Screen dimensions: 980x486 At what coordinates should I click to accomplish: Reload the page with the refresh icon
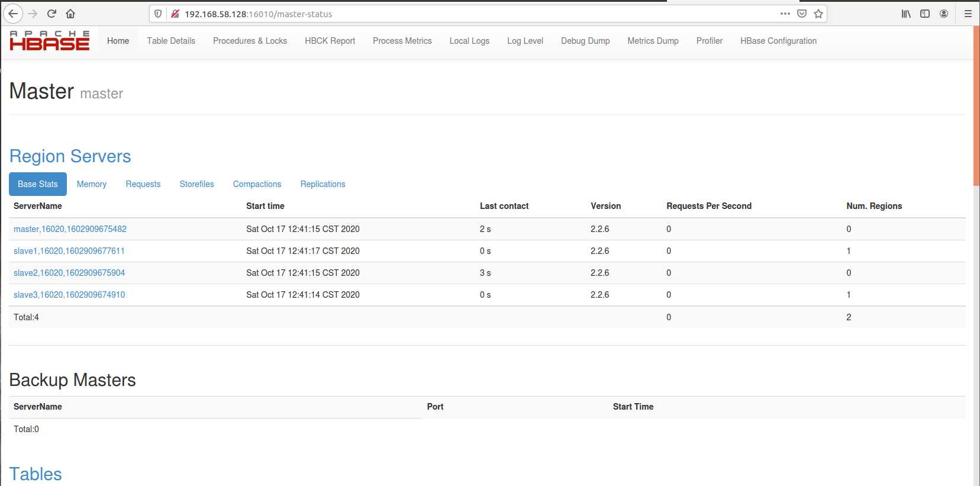(51, 14)
